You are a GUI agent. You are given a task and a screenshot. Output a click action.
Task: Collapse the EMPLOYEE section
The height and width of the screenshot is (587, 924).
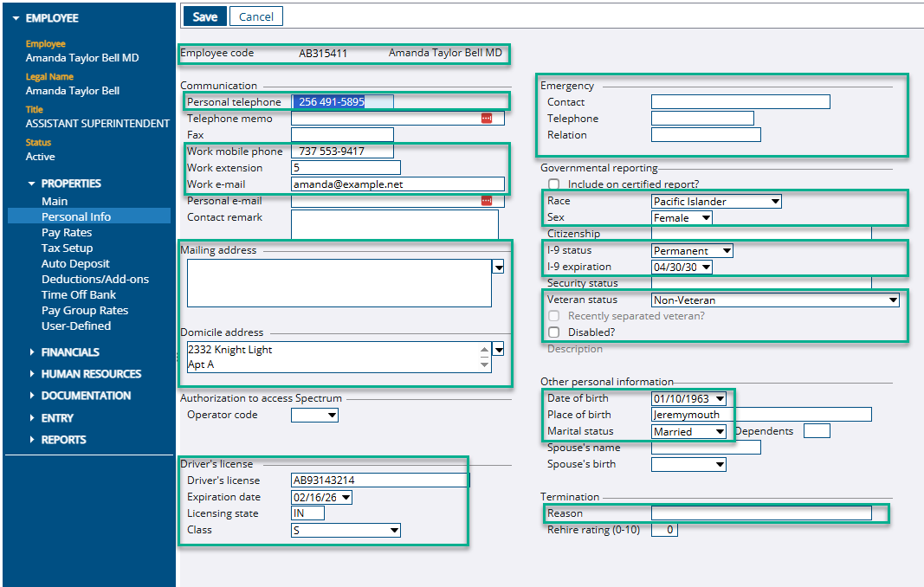[16, 18]
